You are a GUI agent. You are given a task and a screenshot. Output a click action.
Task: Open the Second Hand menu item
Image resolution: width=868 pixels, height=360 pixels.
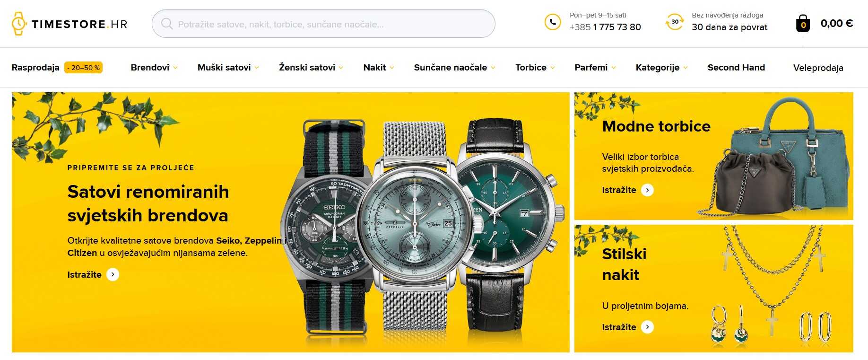736,68
